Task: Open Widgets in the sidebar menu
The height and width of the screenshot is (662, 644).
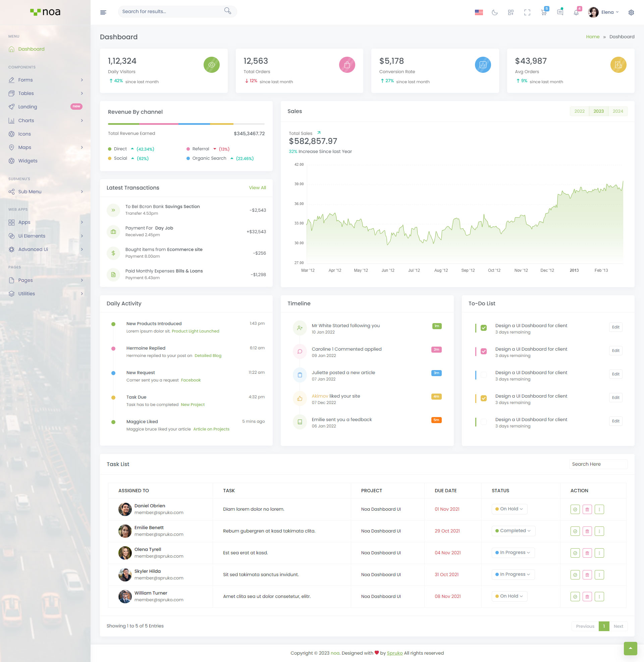Action: (x=28, y=161)
